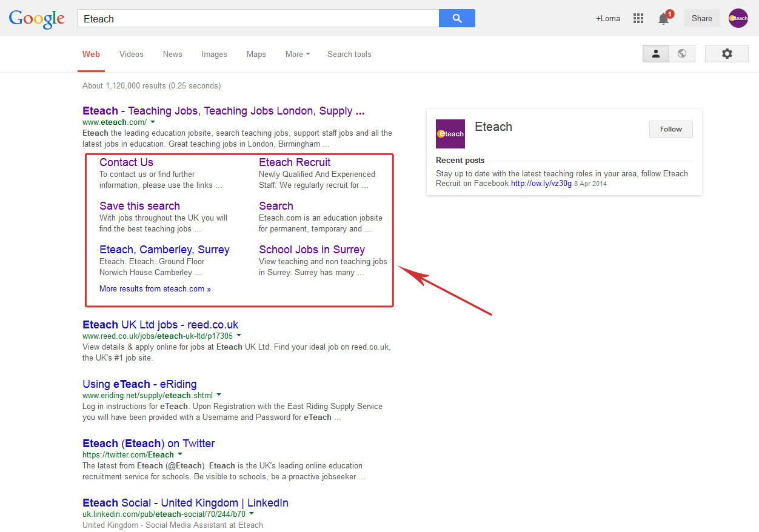Screen dimensions: 759x532
Task: Open the Eteach - Teaching Jobs result
Action: click(x=224, y=111)
